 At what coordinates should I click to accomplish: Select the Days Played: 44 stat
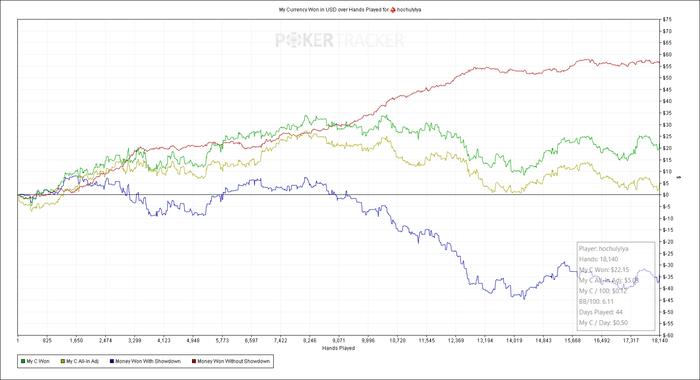click(601, 312)
